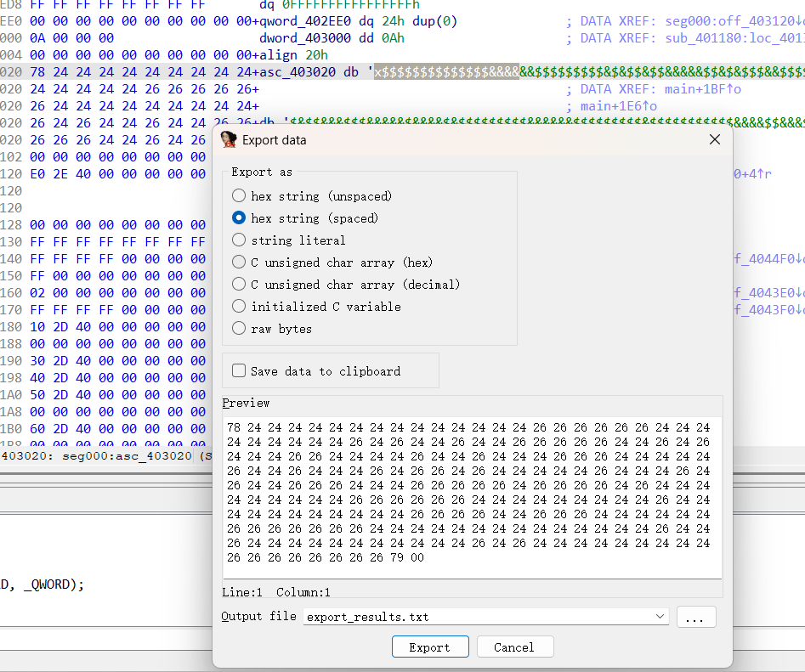The image size is (805, 672).
Task: Click sub_401180:loc_401 data xref
Action: tap(734, 38)
